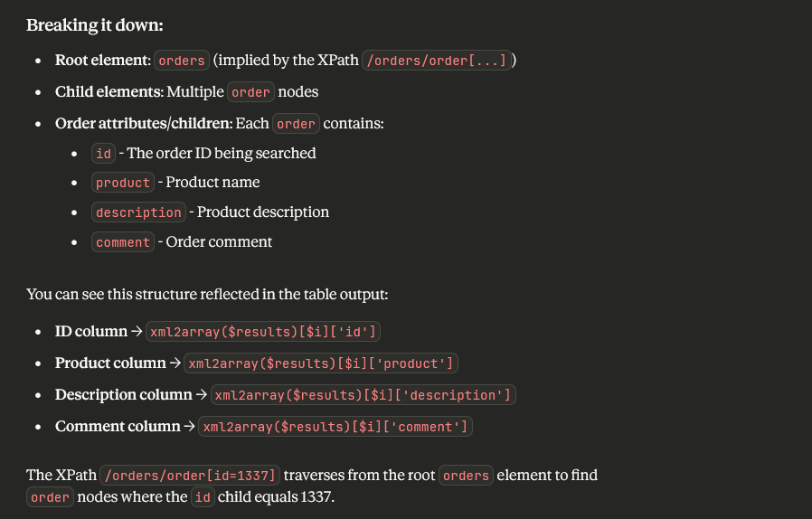
Task: Click the "You can see this structure" sentence
Action: pyautogui.click(x=206, y=294)
